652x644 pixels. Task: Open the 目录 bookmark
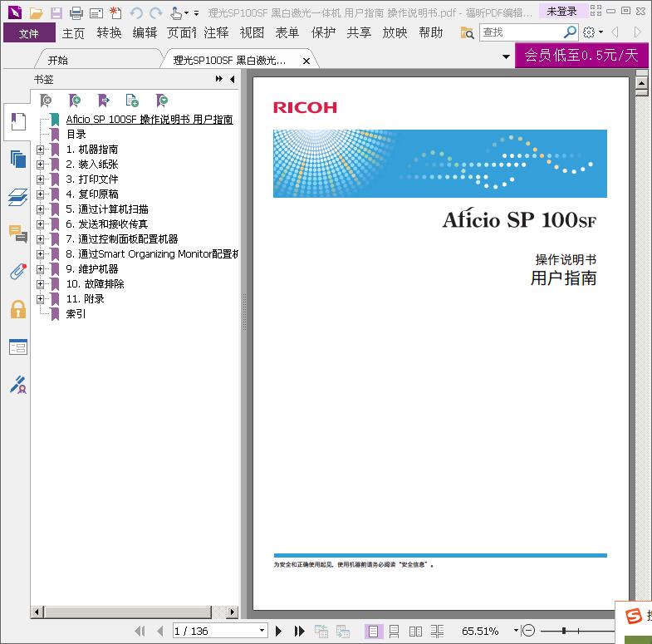coord(76,135)
